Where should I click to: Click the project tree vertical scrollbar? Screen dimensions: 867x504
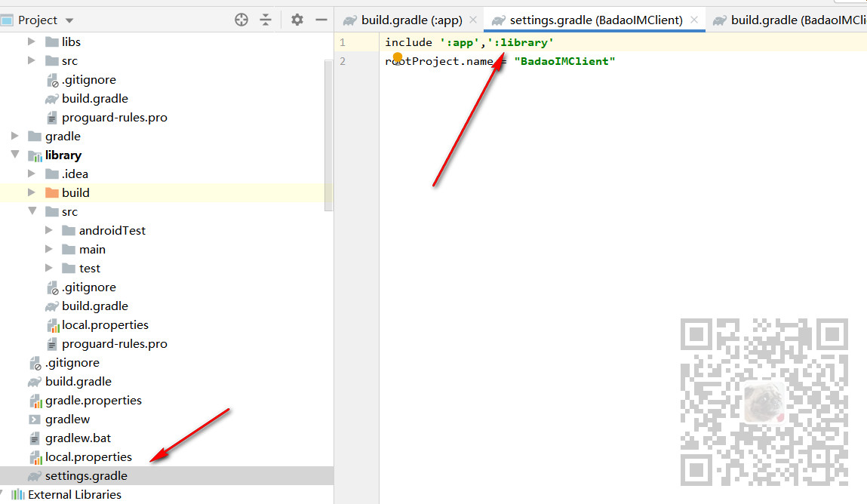pos(328,134)
